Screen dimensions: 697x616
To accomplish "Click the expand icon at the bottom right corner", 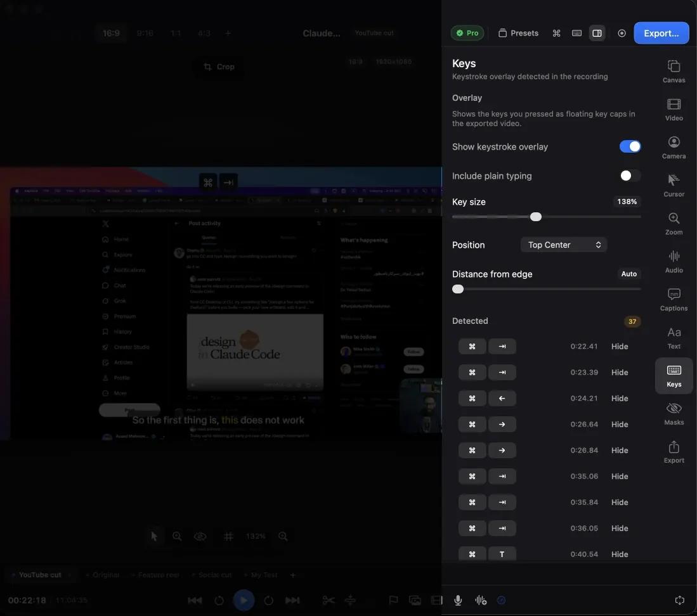I will [679, 600].
